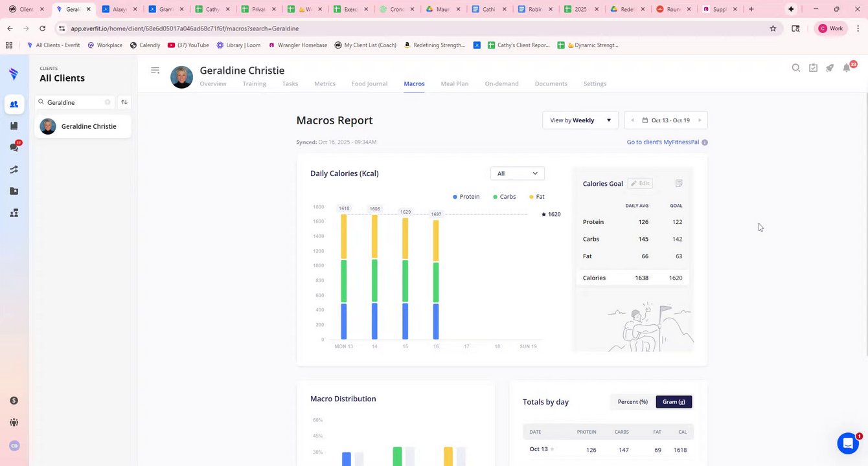The width and height of the screenshot is (868, 466).
Task: Open the Teammates icon in the sidebar
Action: (x=14, y=213)
